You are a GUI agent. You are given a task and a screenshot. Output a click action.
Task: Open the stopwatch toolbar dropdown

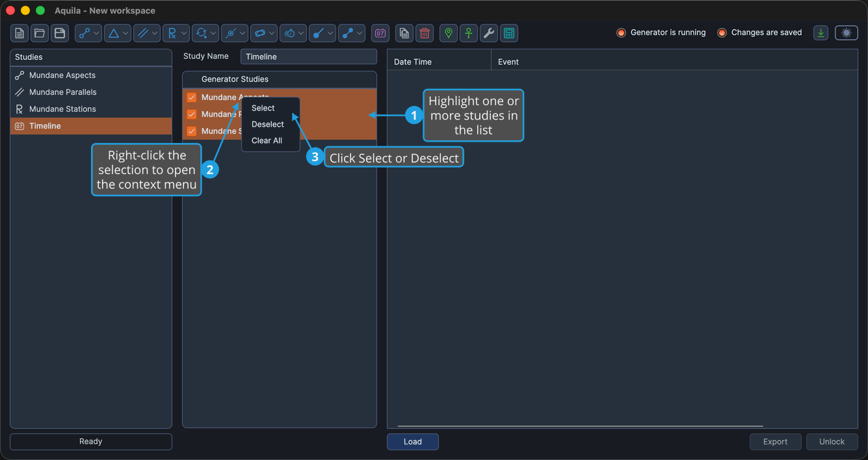coord(293,33)
